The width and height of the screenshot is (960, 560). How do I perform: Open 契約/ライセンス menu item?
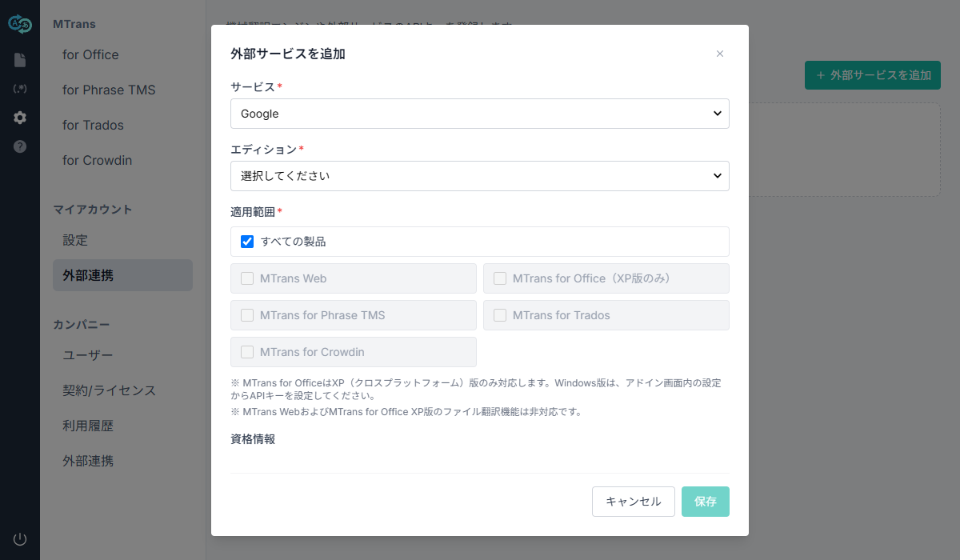point(122,390)
